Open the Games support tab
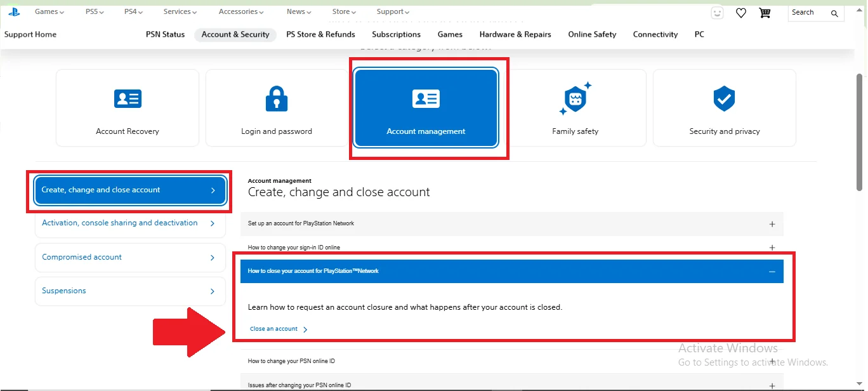 450,34
